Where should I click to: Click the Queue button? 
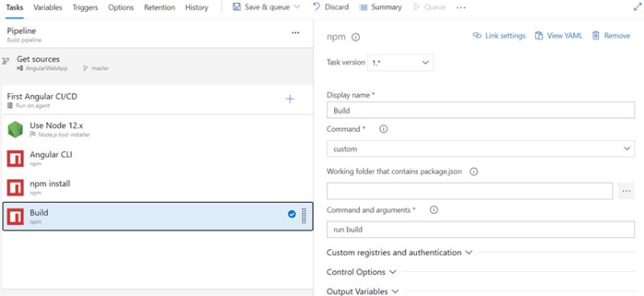pyautogui.click(x=430, y=7)
